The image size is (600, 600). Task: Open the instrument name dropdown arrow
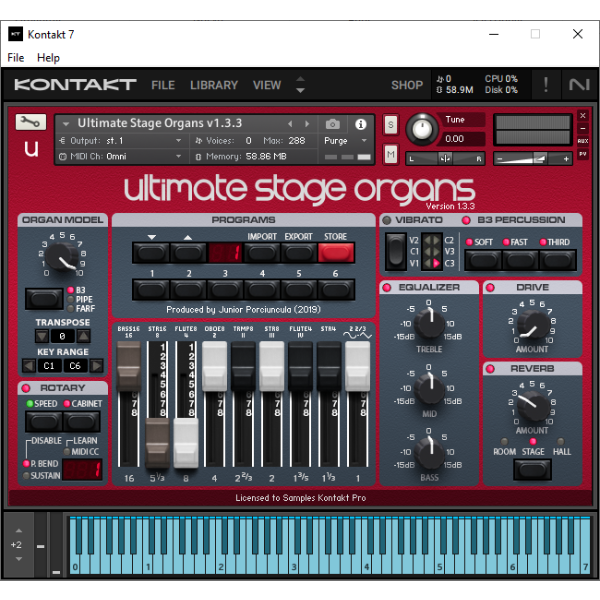click(66, 124)
